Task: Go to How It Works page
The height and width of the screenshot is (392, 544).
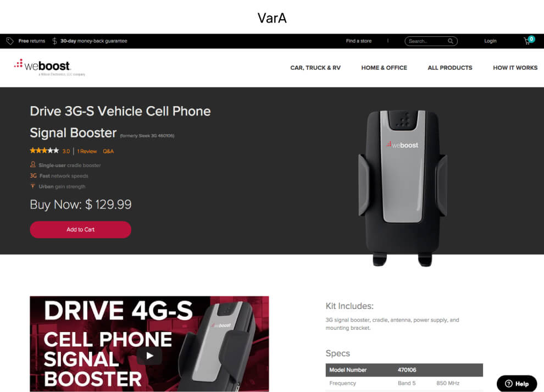Action: pyautogui.click(x=515, y=68)
